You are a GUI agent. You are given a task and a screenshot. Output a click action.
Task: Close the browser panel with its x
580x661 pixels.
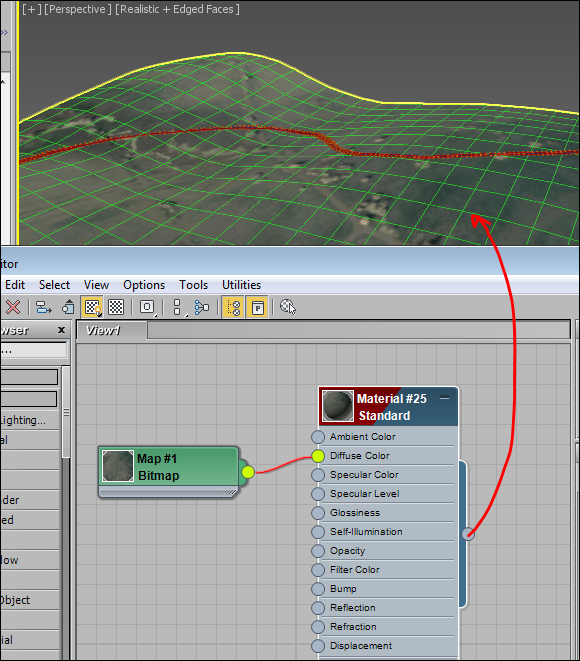click(62, 330)
